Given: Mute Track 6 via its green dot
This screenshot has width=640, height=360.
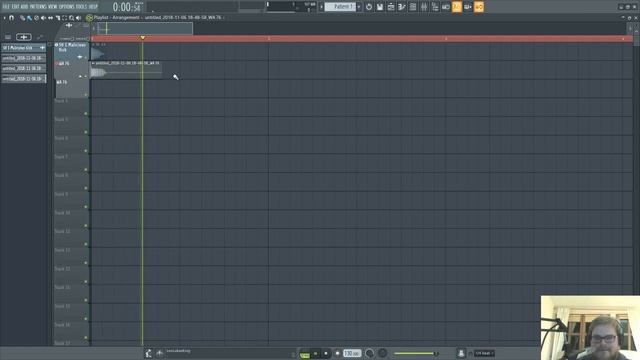Looking at the screenshot, I should [86, 151].
